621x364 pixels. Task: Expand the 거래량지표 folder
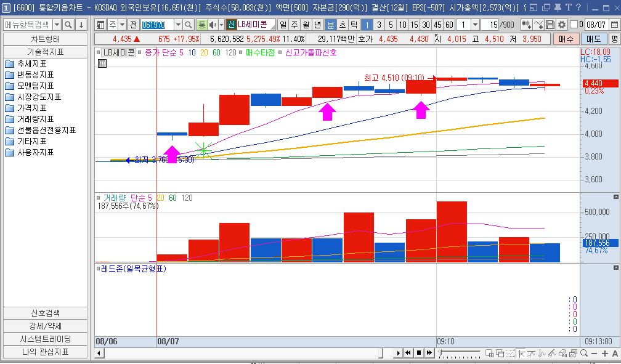pos(30,119)
